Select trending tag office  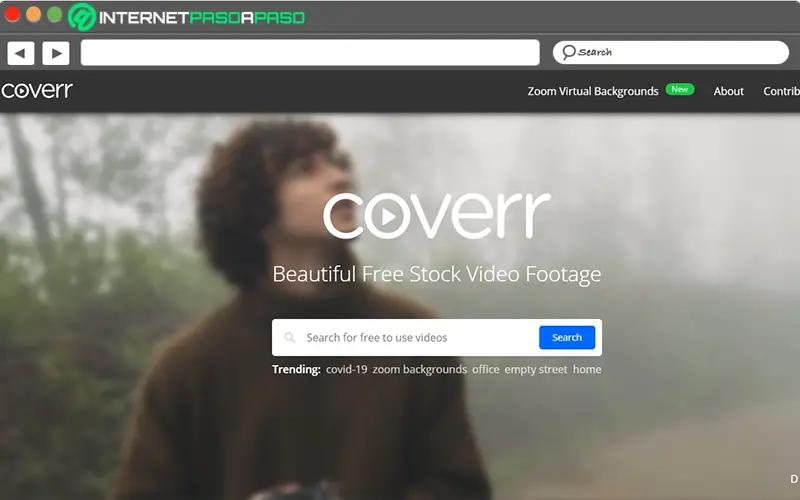click(x=485, y=369)
